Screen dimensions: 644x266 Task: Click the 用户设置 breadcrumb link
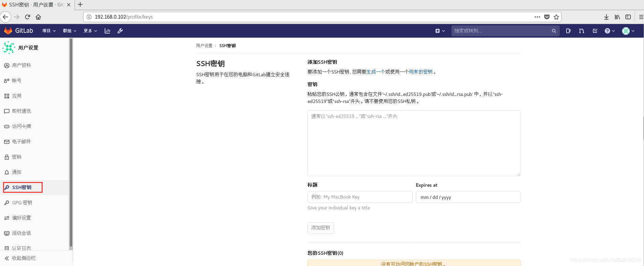(x=204, y=46)
